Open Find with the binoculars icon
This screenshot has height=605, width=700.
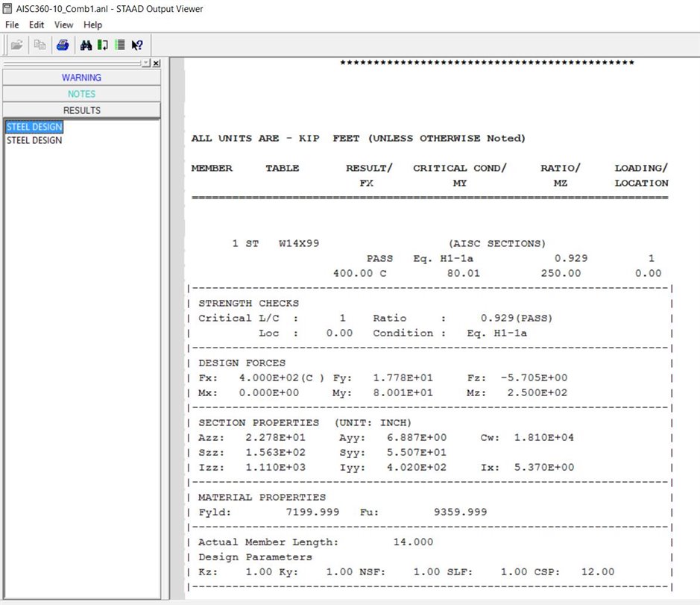tap(86, 45)
